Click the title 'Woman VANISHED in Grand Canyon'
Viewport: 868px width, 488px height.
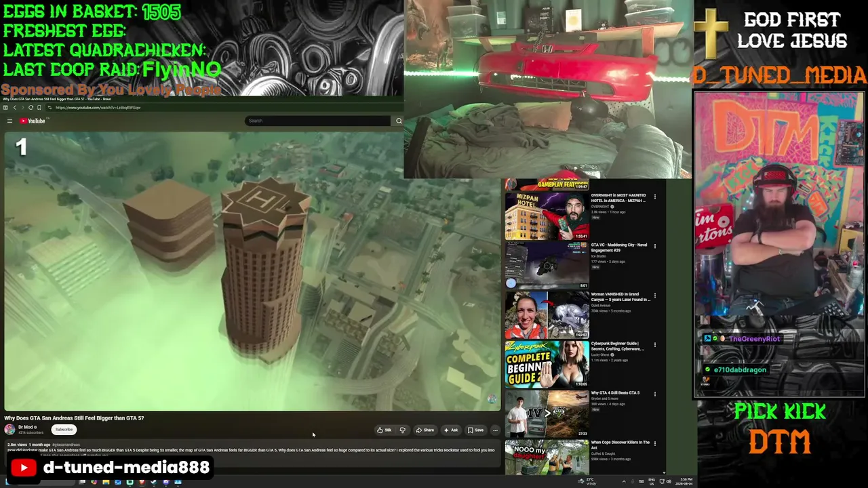(620, 297)
